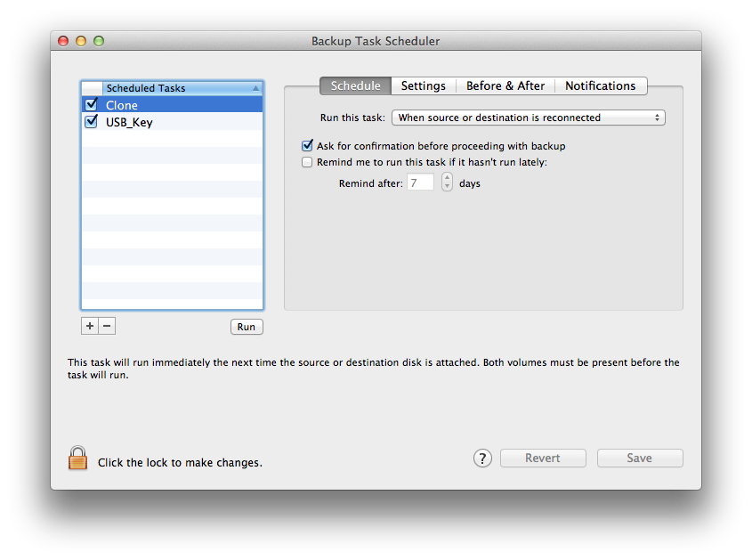This screenshot has width=752, height=560.
Task: Open the Run this task dropdown
Action: tap(528, 118)
